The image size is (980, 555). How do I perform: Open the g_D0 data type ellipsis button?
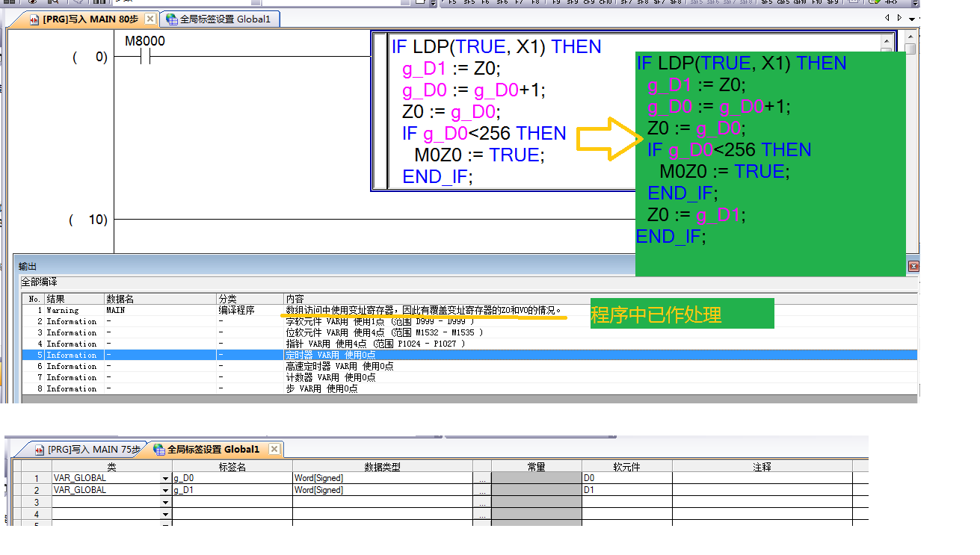[482, 478]
